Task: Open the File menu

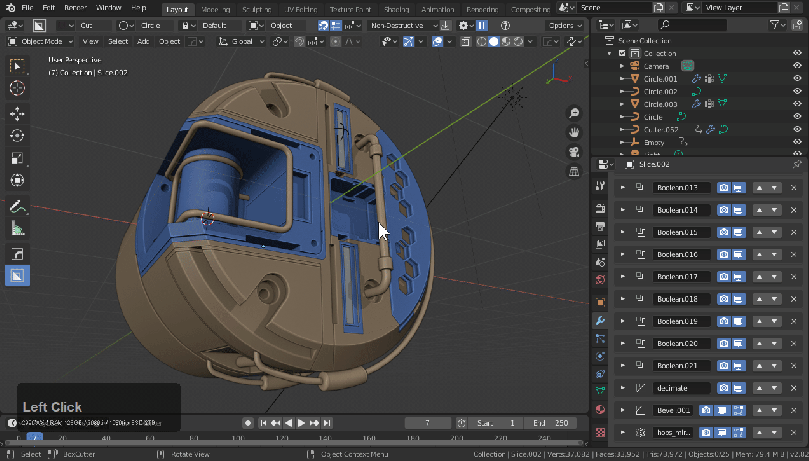Action: (26, 7)
